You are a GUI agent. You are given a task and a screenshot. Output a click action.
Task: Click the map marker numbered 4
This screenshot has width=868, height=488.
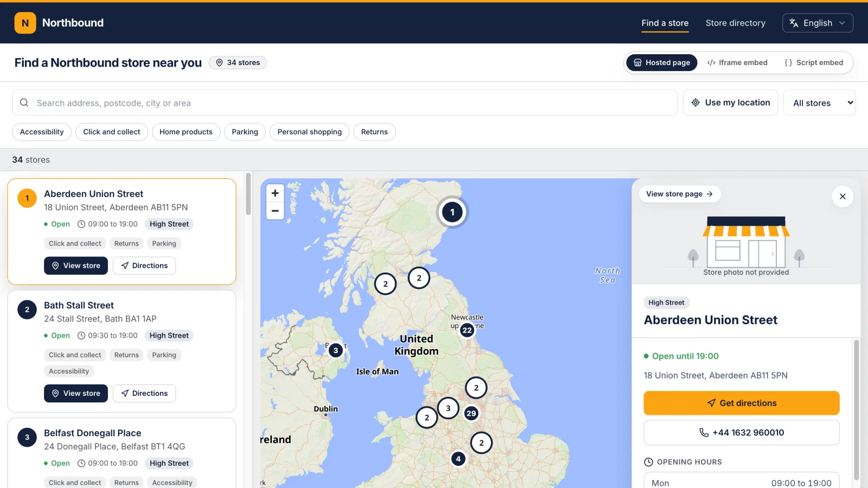point(458,459)
